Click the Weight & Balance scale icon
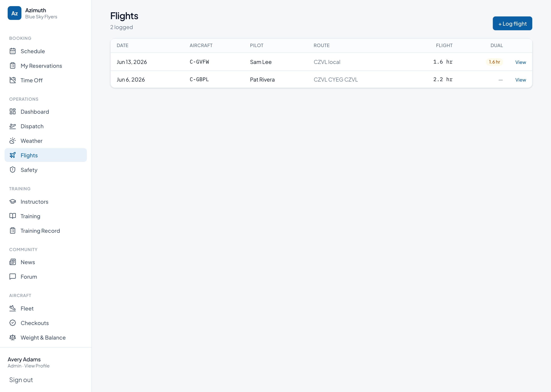Image resolution: width=551 pixels, height=392 pixels. 13,337
